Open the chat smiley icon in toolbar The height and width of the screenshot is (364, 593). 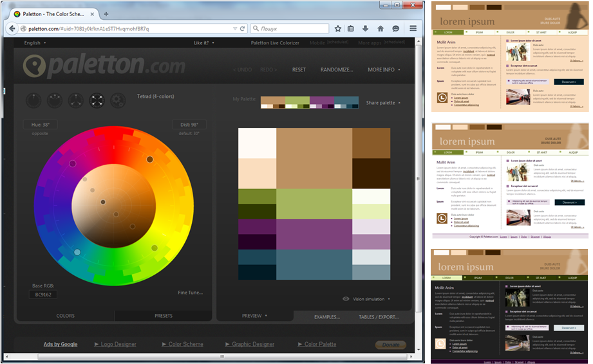[395, 28]
